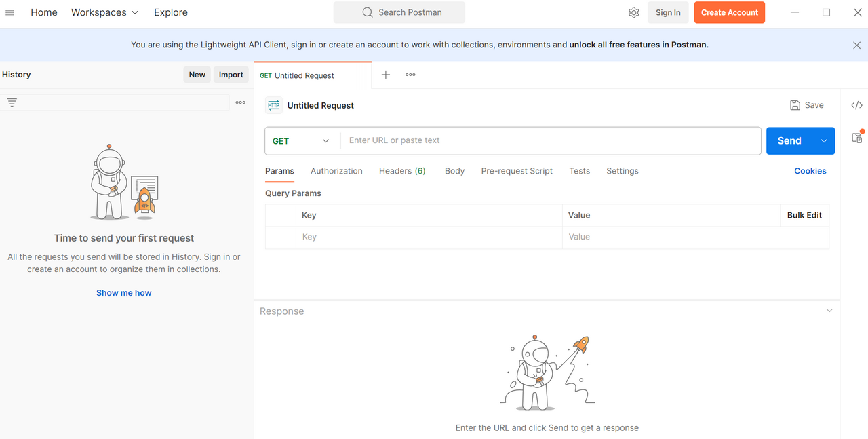Open History options ellipsis menu
Screen dimensions: 868x439
point(240,102)
